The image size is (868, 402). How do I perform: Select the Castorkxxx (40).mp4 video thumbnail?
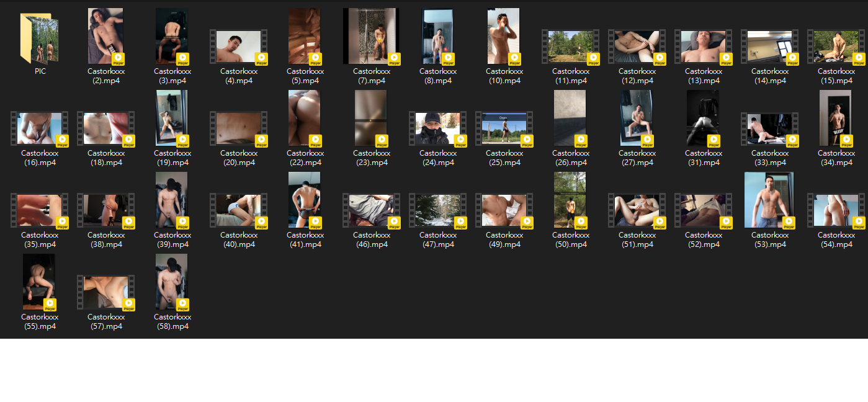click(239, 210)
